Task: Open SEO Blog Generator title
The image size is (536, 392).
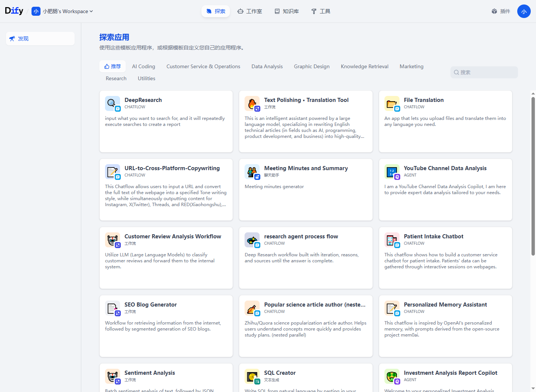Action: (151, 305)
